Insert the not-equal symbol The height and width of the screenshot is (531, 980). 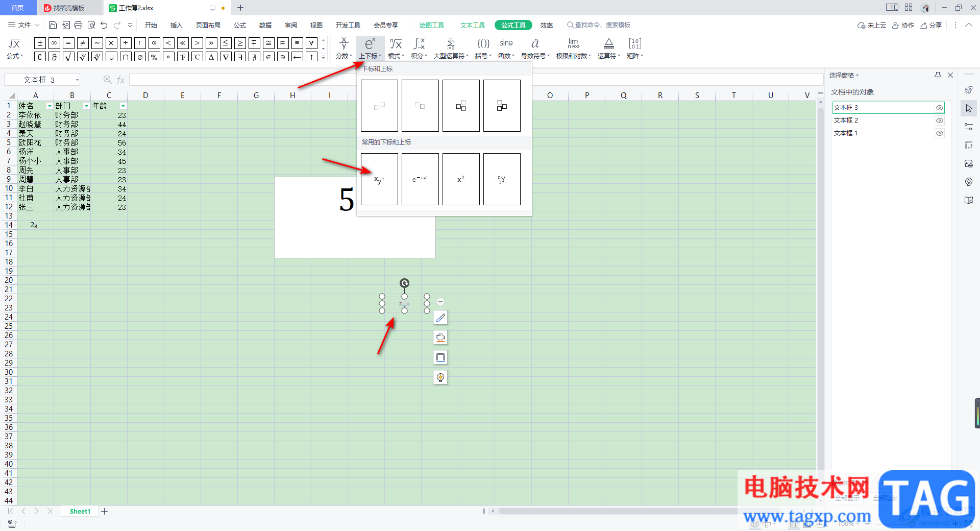(83, 43)
